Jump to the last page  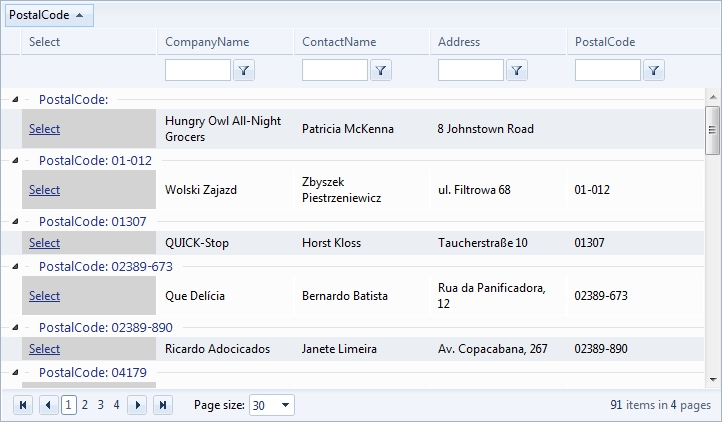(x=163, y=405)
